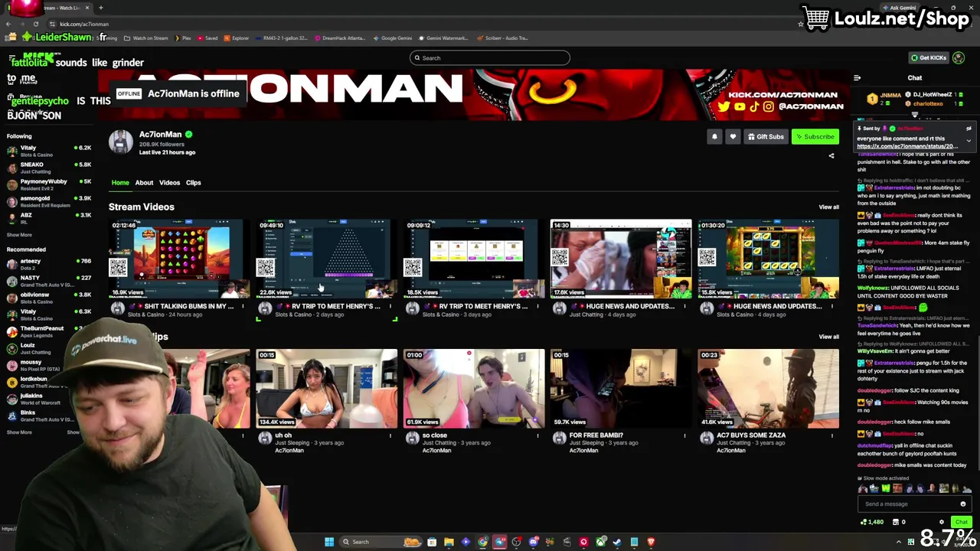
Task: Click the Subscribe button
Action: tap(815, 137)
